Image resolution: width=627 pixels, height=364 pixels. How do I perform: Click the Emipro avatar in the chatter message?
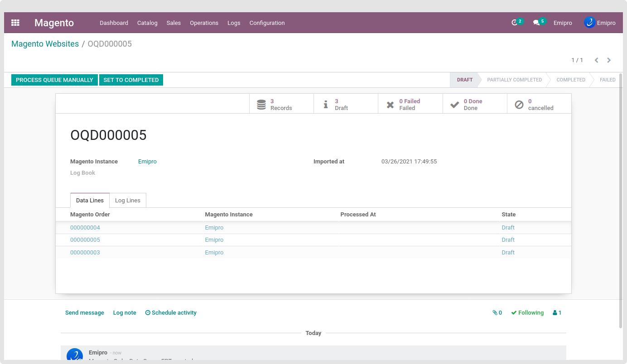coord(75,355)
